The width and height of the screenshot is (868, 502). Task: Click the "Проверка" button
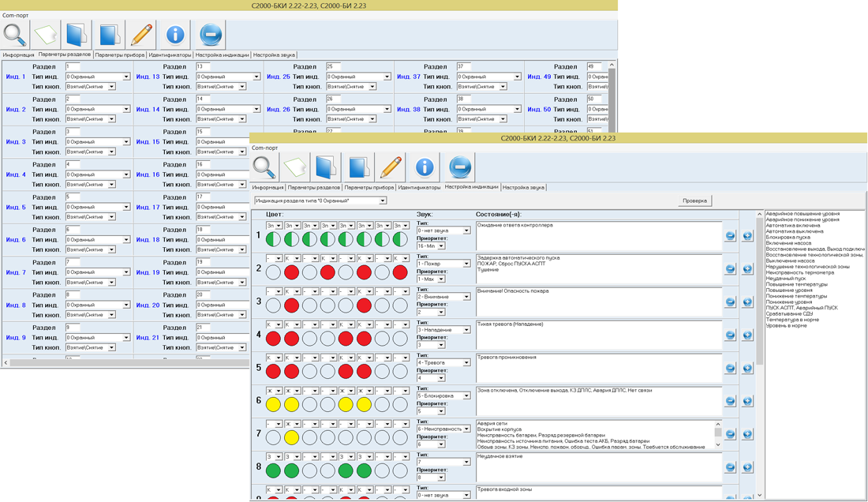695,200
